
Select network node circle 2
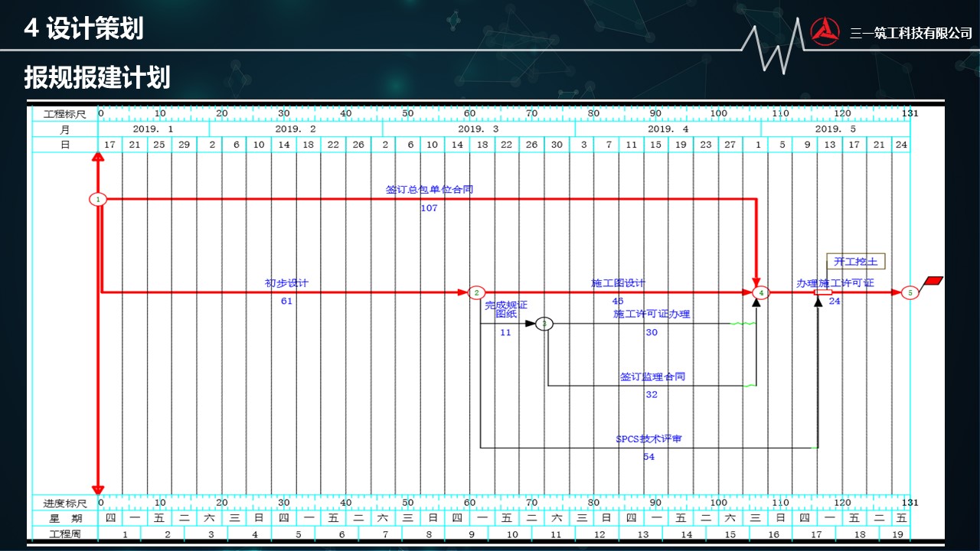(x=476, y=292)
